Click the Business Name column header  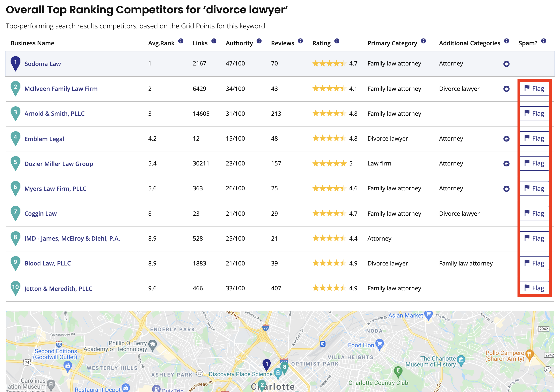pos(32,43)
